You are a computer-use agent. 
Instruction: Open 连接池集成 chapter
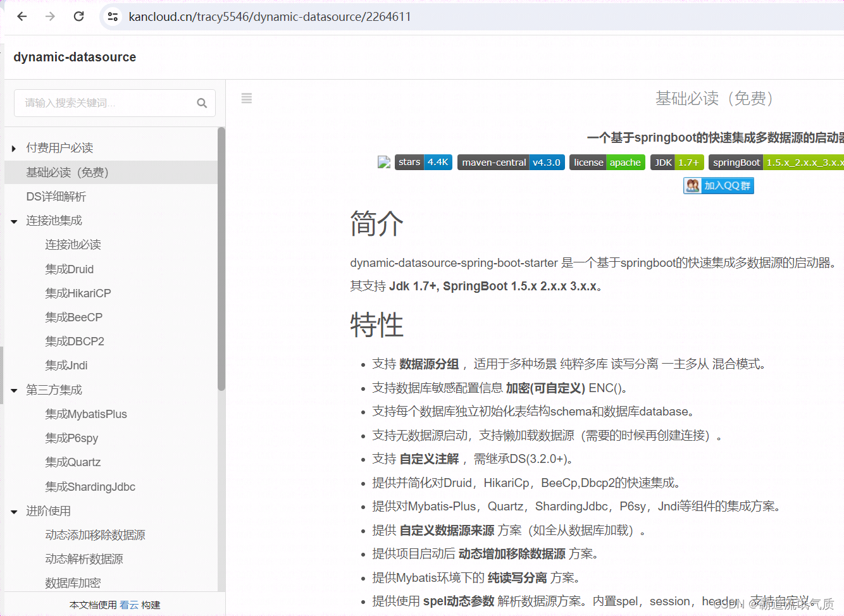pyautogui.click(x=54, y=221)
